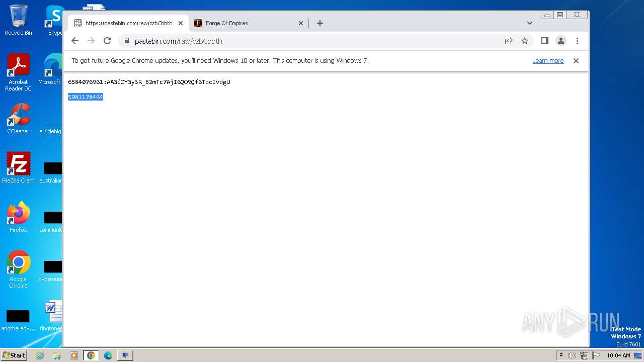Screen dimensions: 644x362
Task: Share this page icon in address bar
Action: coord(509,41)
